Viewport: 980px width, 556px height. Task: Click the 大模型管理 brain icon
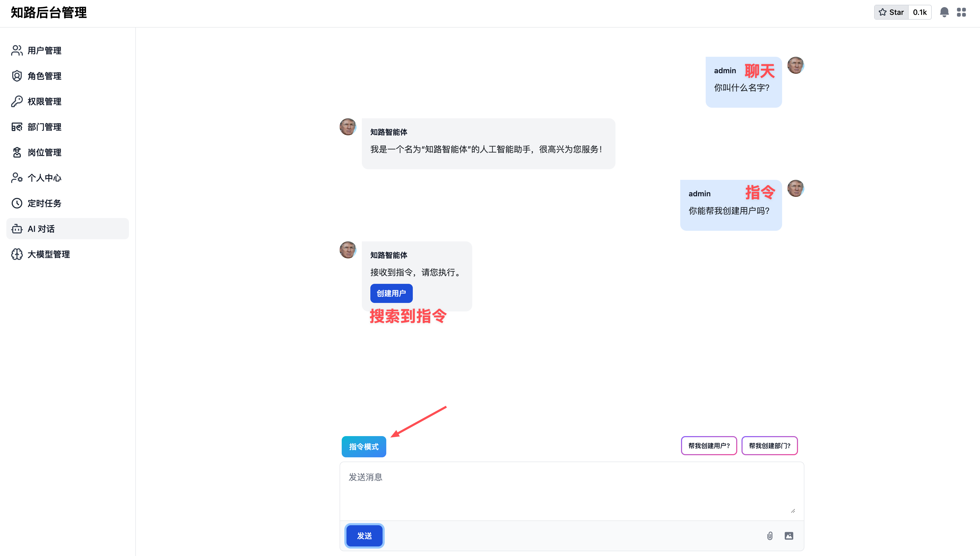click(17, 254)
